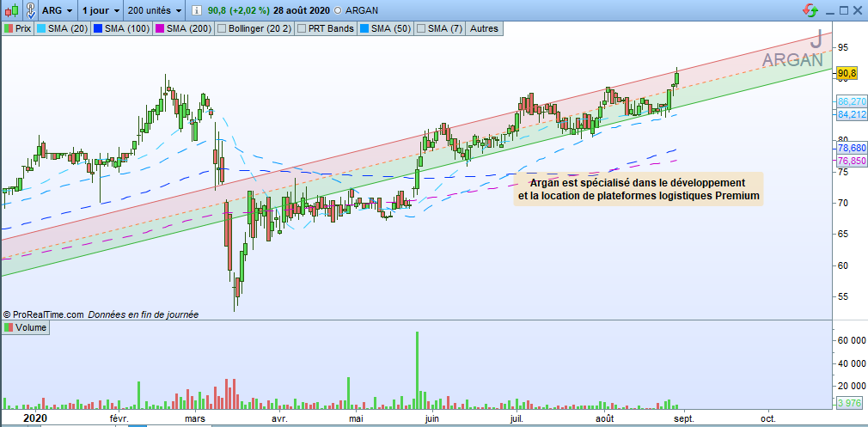868x427 pixels.
Task: Click the red-green trading arrows icon
Action: [x=811, y=10]
